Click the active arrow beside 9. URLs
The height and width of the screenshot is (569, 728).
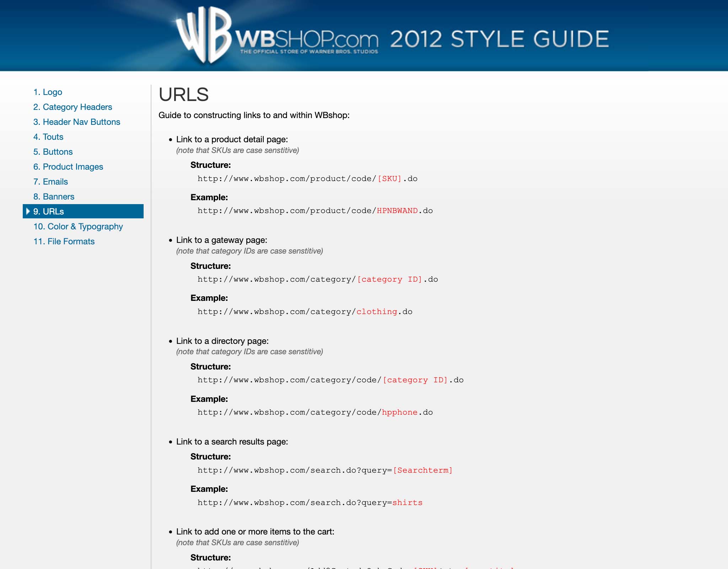click(28, 211)
